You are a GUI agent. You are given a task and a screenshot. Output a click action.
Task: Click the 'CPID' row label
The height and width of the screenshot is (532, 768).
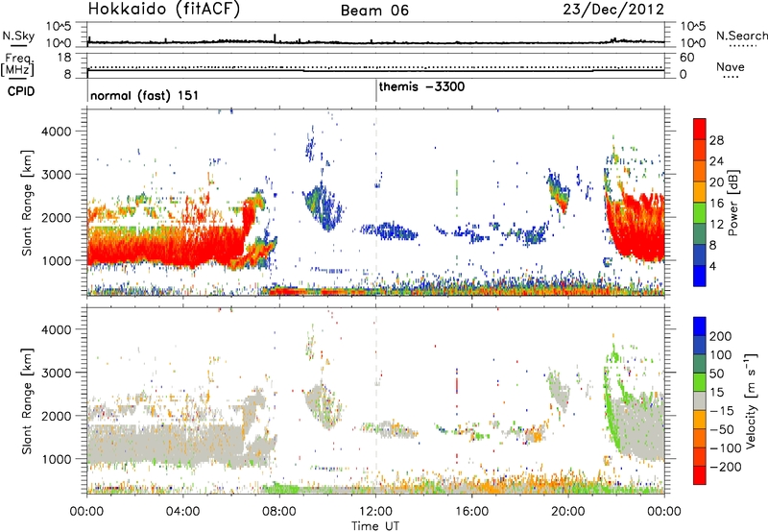21,91
